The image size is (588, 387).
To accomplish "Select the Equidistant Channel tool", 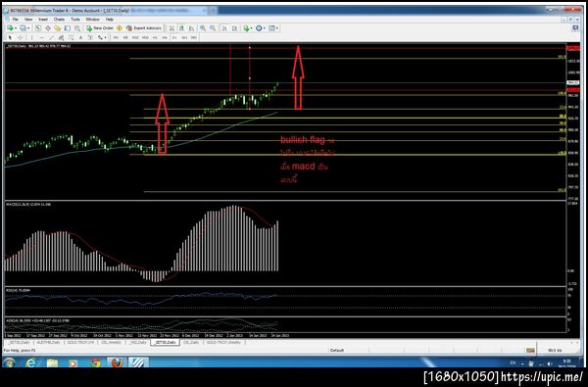I will [x=61, y=37].
